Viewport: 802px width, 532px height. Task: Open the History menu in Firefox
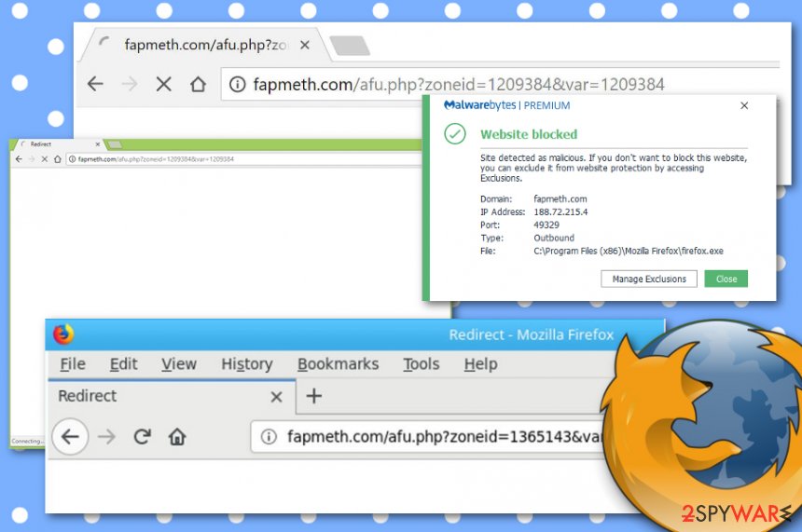tap(246, 364)
